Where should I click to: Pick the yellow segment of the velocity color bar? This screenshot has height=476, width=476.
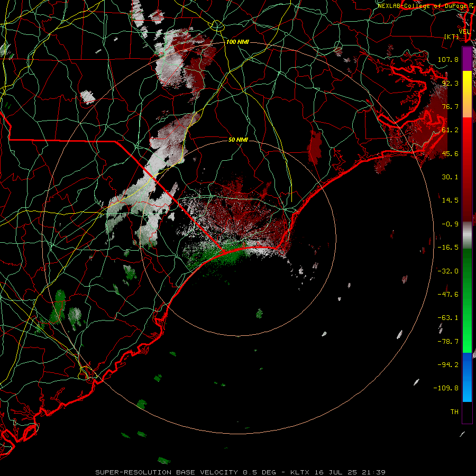coord(467,88)
